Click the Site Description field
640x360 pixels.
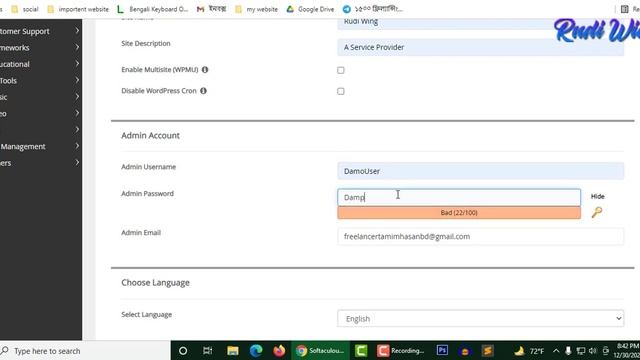point(480,47)
